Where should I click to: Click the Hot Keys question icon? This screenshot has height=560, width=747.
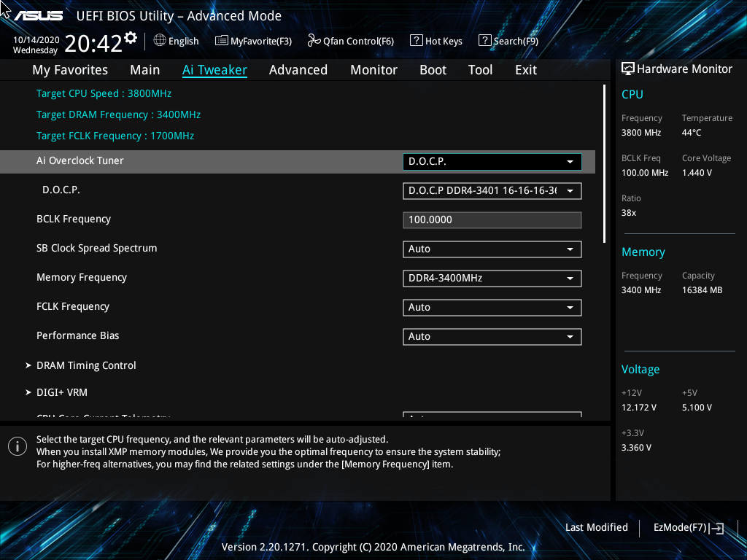[417, 41]
